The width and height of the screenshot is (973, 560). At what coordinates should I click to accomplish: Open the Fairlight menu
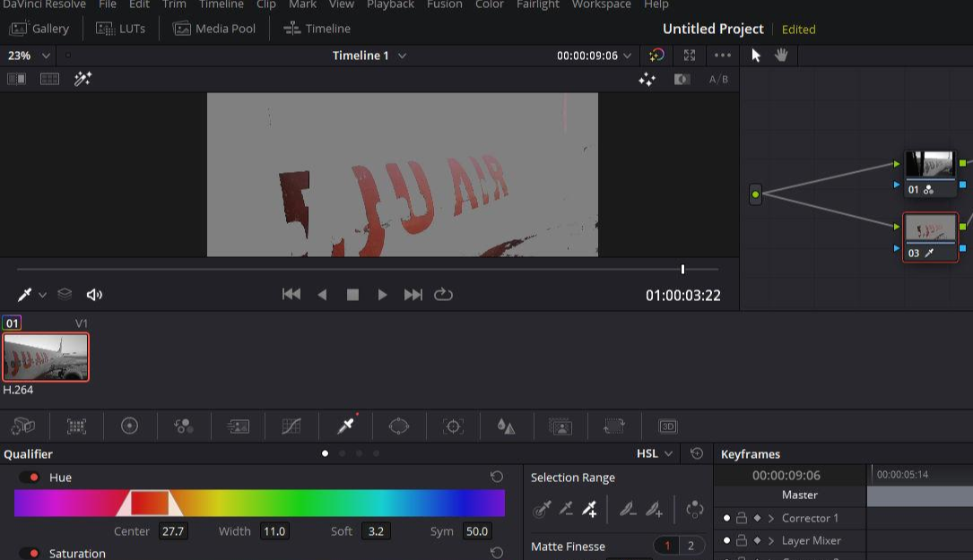tap(537, 4)
